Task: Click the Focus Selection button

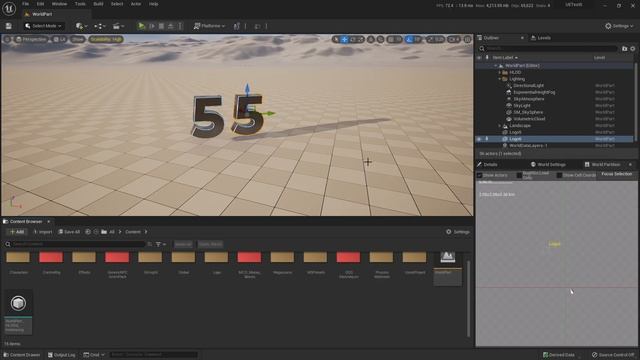Action: 616,174
